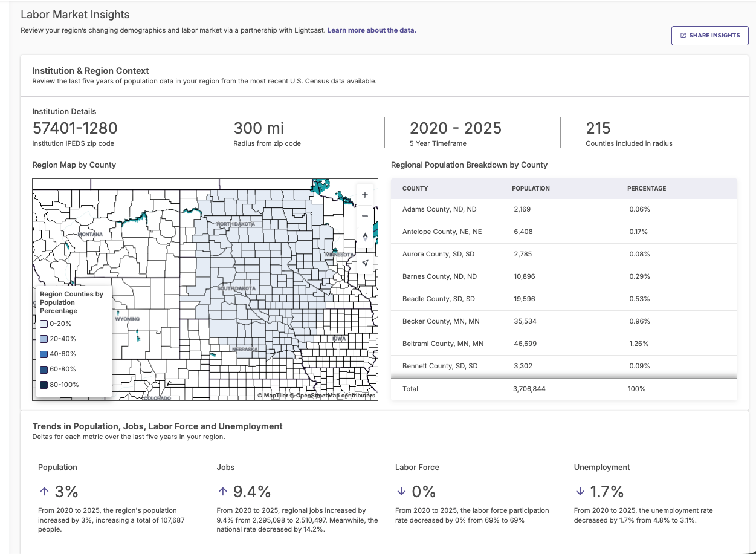Click the 20-40% legend swatch

44,339
